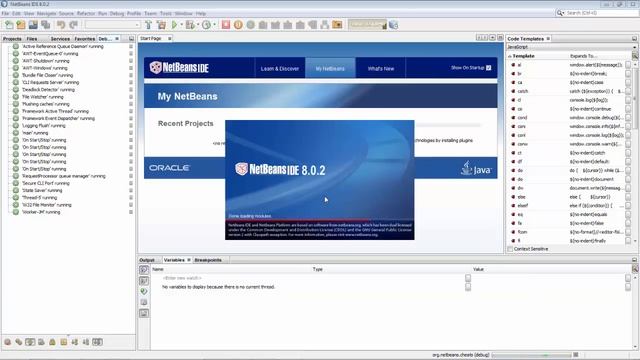The width and height of the screenshot is (640, 360).
Task: Click the Debug Project toolbar icon
Action: point(190,25)
